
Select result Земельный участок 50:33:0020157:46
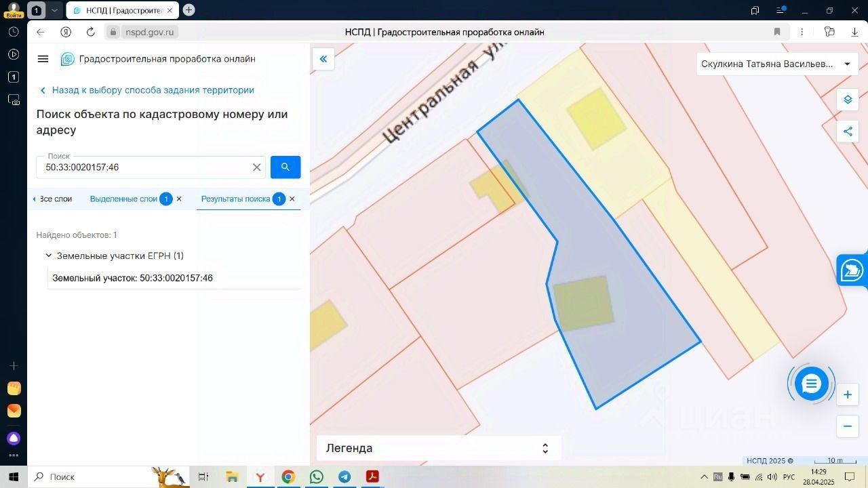point(174,278)
